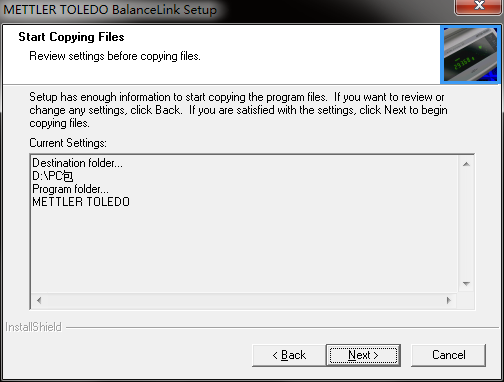Click the settings list scroll down arrow
The width and height of the screenshot is (504, 382).
pyautogui.click(x=466, y=284)
